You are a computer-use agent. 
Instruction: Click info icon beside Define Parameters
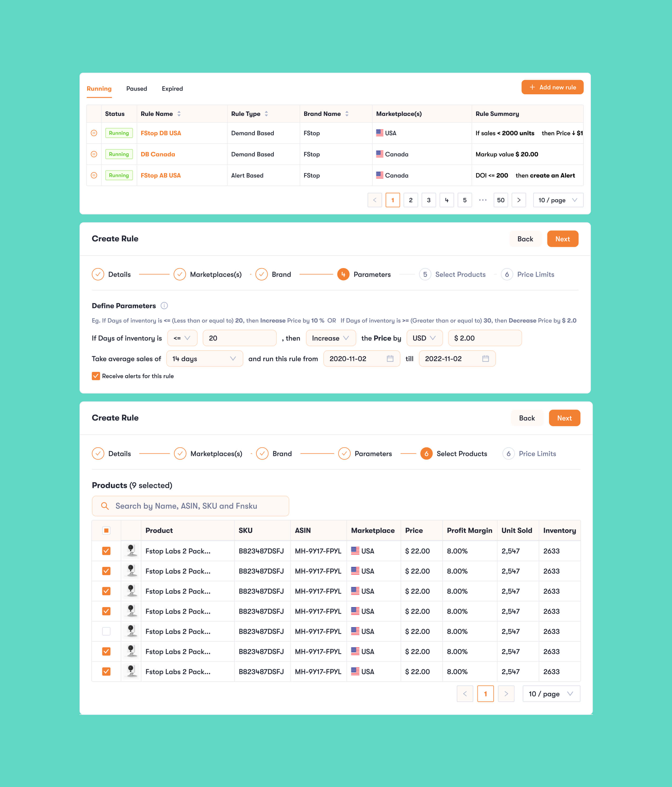[x=164, y=306]
